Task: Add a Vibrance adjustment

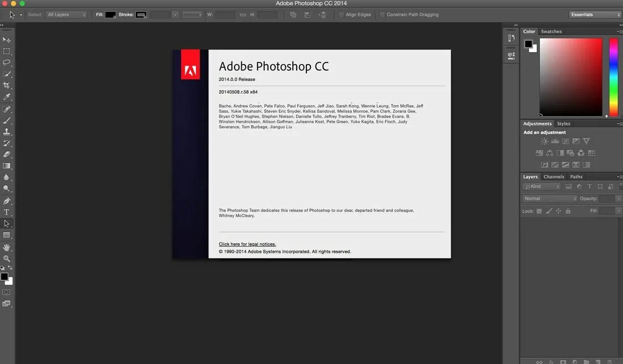Action: point(586,142)
